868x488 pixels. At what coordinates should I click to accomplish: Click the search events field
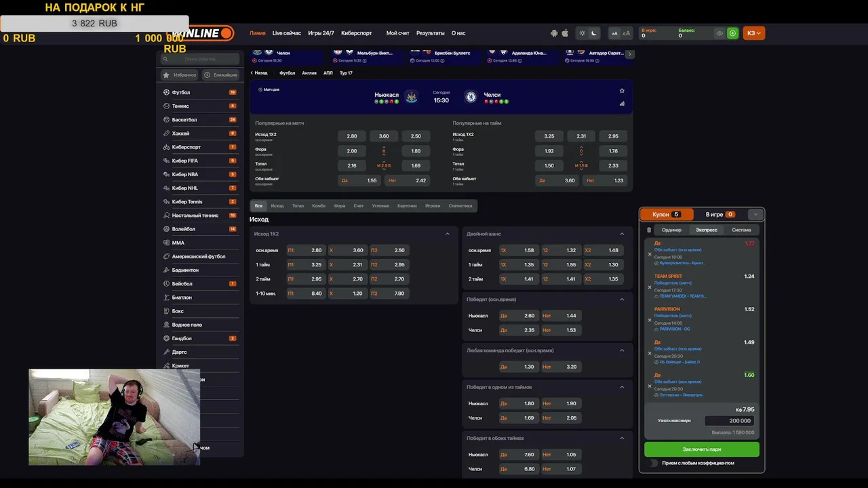tap(200, 59)
